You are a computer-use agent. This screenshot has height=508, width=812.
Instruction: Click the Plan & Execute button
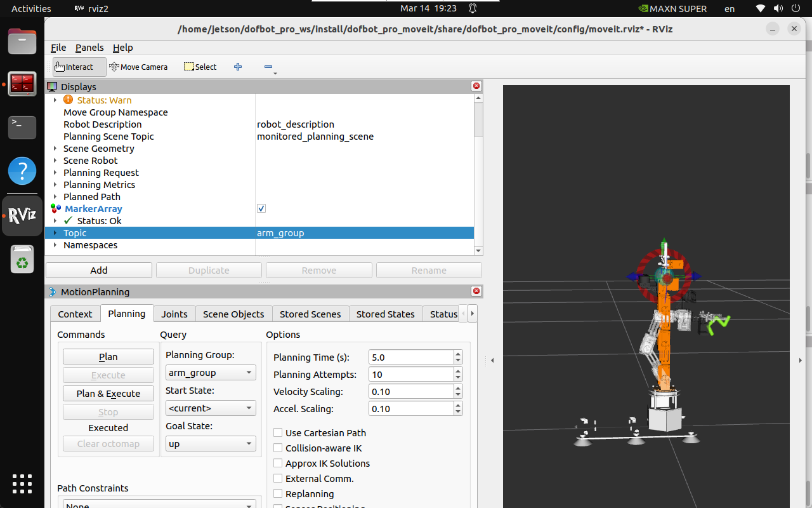(108, 394)
